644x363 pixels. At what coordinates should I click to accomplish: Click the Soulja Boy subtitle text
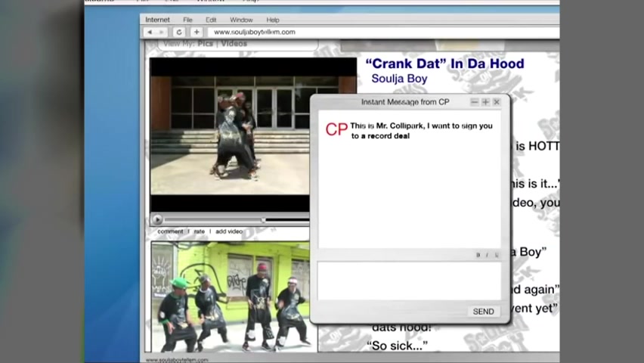pyautogui.click(x=399, y=79)
